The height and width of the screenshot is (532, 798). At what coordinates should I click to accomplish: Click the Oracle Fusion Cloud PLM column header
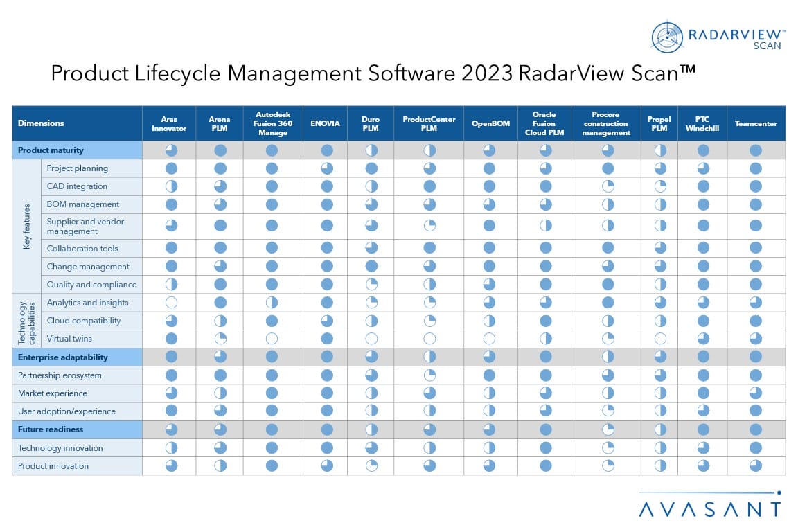(x=544, y=123)
